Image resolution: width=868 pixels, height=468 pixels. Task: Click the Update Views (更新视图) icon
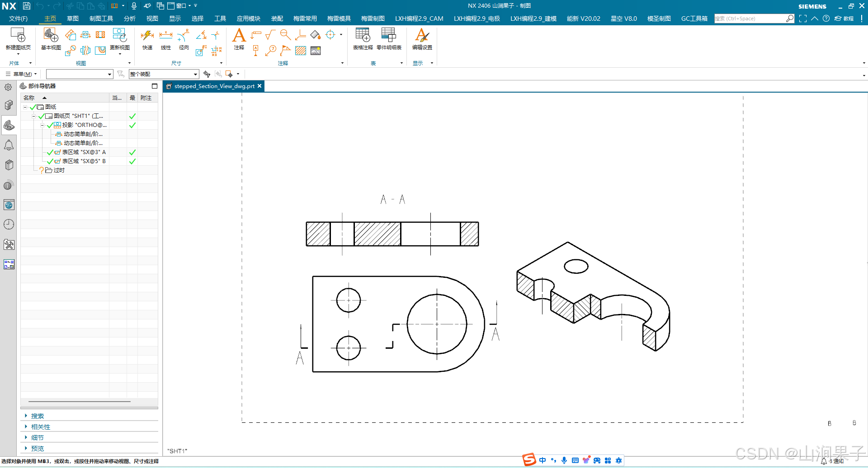pyautogui.click(x=120, y=35)
